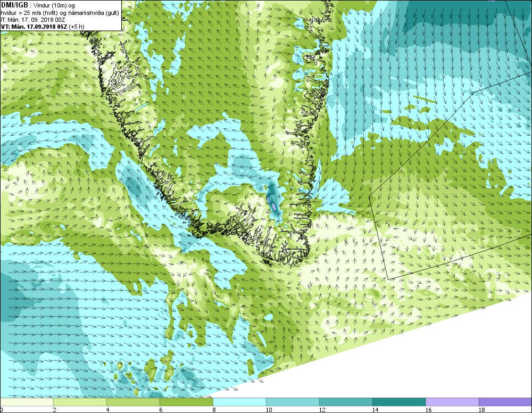Click the scale label '8'
Screen dimensions: 532x413
[x=214, y=410]
